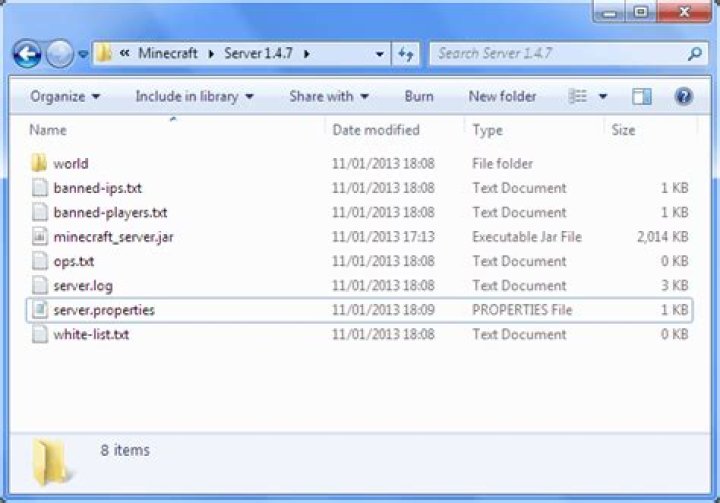
Task: Select the banned-players.txt file icon
Action: point(39,212)
